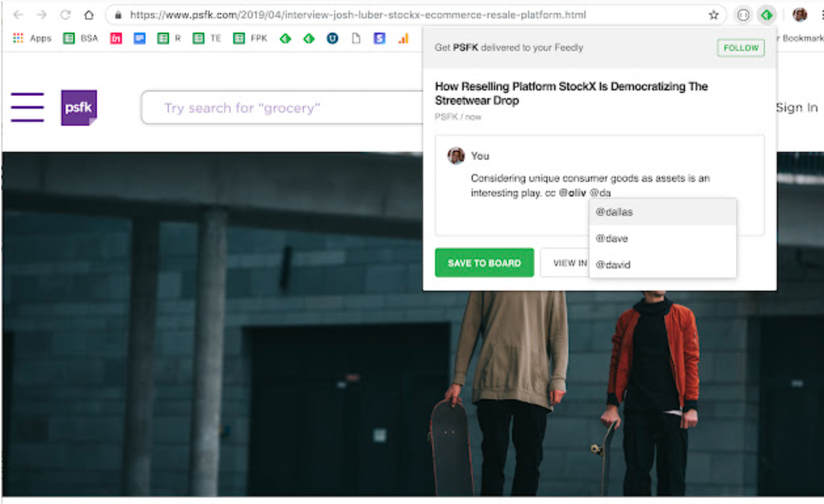Reload the page with the refresh icon

(66, 15)
